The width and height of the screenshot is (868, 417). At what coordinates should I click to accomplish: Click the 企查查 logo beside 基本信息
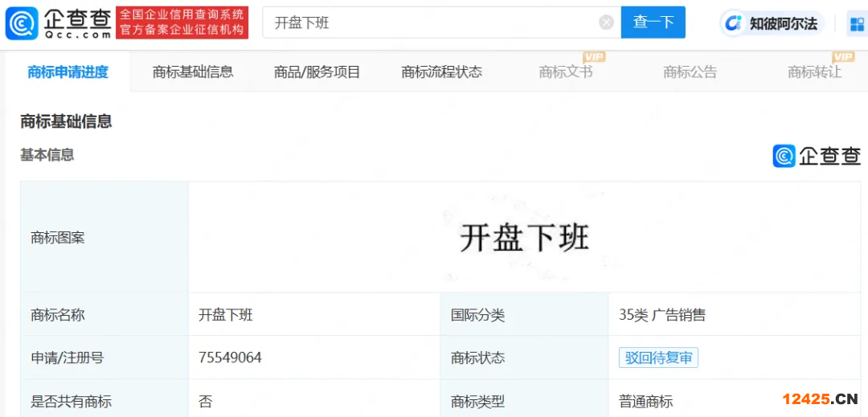pyautogui.click(x=817, y=156)
